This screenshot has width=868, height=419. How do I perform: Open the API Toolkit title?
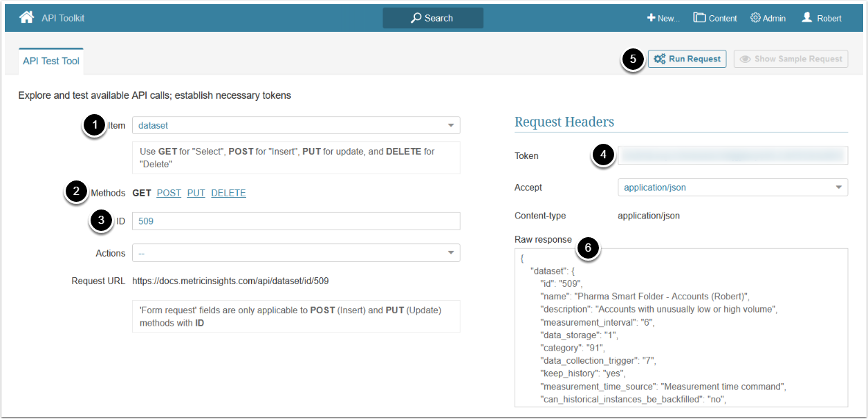point(63,18)
